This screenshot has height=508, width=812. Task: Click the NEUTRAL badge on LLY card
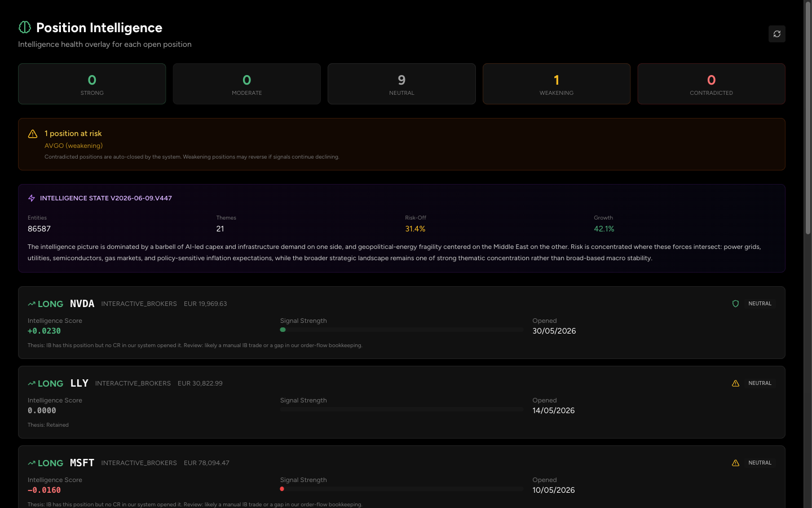click(x=760, y=383)
